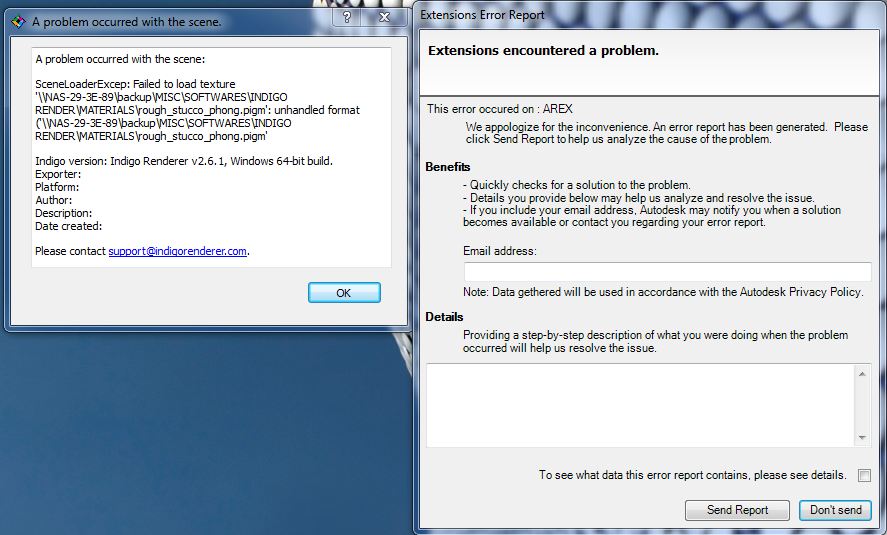Click the Autodesk Privacy Policy note text
The width and height of the screenshot is (887, 535).
pyautogui.click(x=662, y=292)
